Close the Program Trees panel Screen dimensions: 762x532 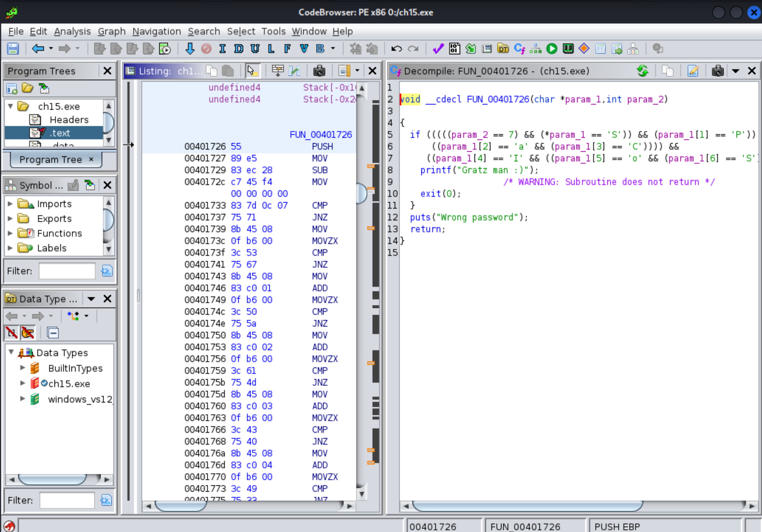point(107,71)
